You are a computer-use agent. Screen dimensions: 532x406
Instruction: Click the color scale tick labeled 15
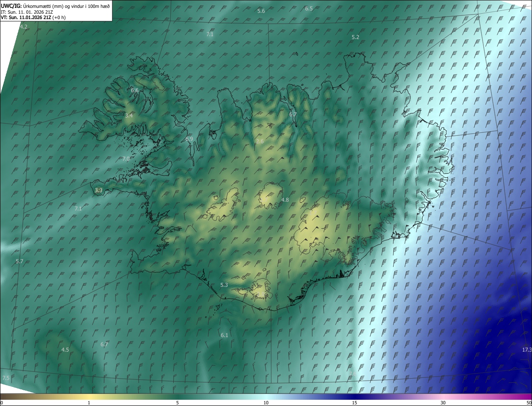pyautogui.click(x=355, y=403)
